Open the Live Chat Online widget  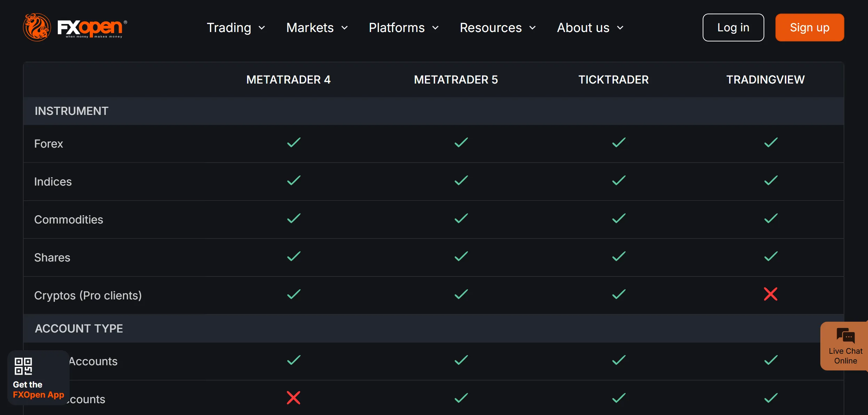coord(845,346)
